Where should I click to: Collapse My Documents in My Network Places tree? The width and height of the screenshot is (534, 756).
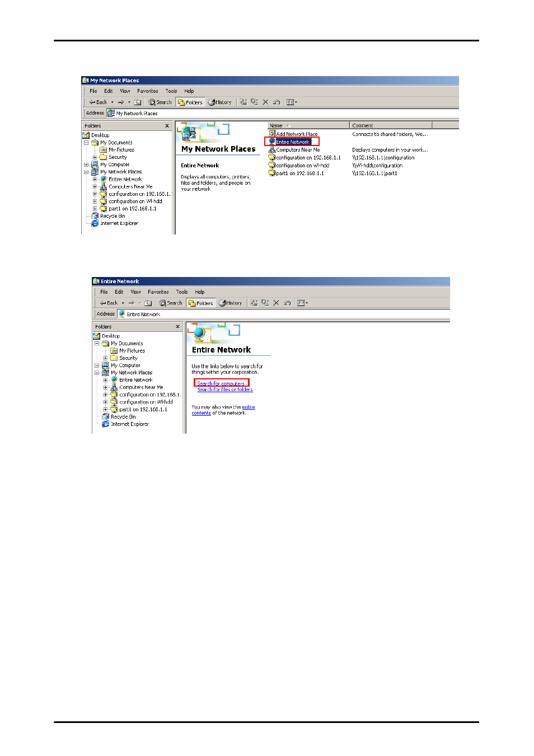click(x=86, y=143)
